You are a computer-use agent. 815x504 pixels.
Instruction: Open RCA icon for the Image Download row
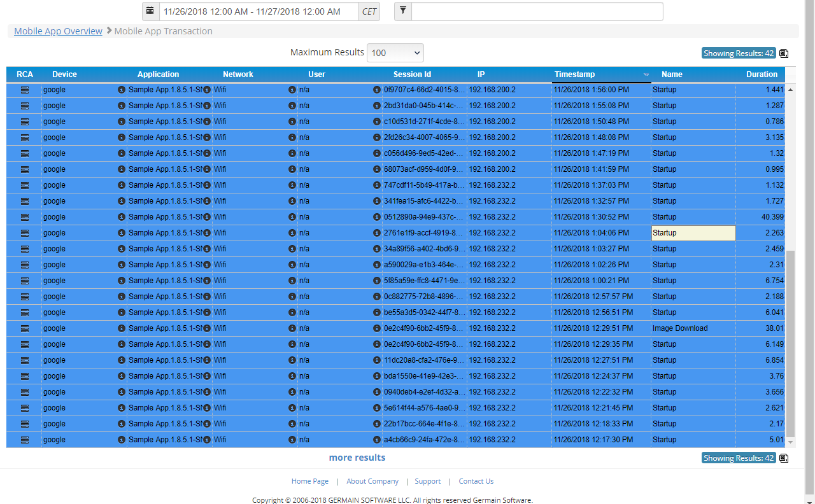pyautogui.click(x=25, y=328)
